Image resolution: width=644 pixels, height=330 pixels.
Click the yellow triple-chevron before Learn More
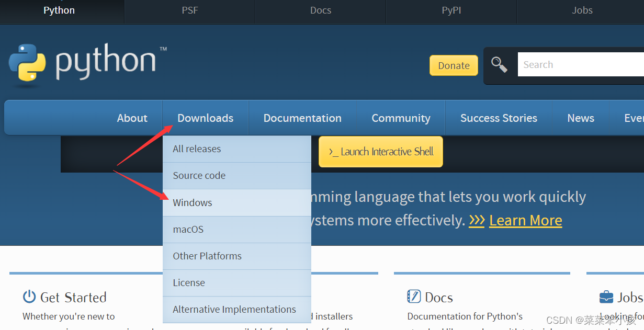[477, 220]
